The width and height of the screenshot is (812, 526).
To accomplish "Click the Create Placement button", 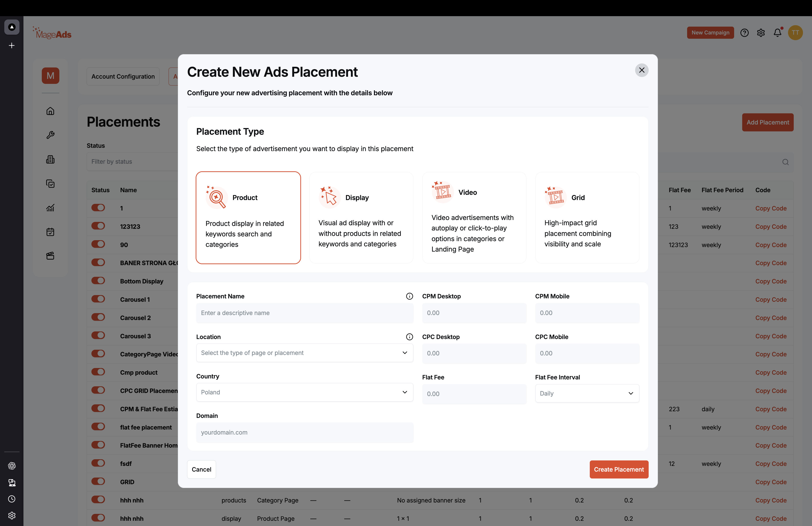I will pyautogui.click(x=619, y=470).
